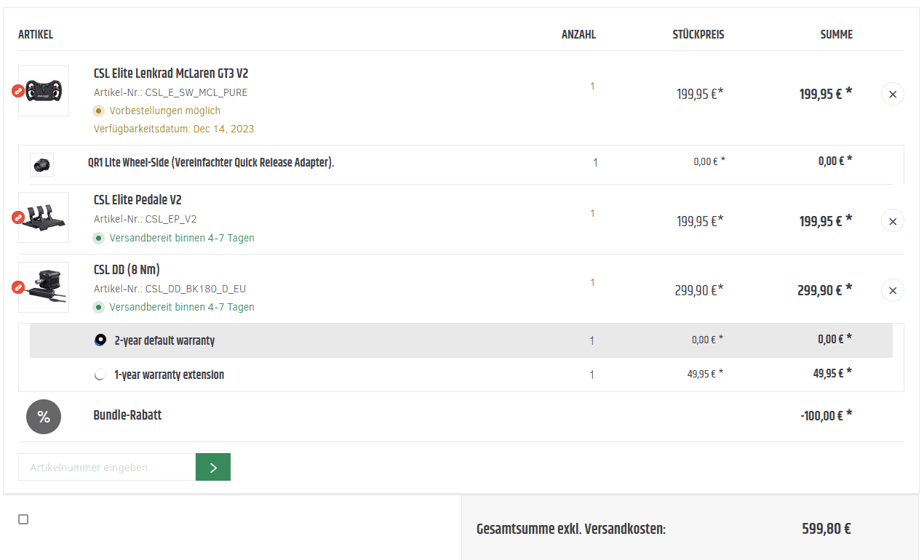Remove CSL Elite Pedale V2 from cart
The image size is (924, 560).
893,220
